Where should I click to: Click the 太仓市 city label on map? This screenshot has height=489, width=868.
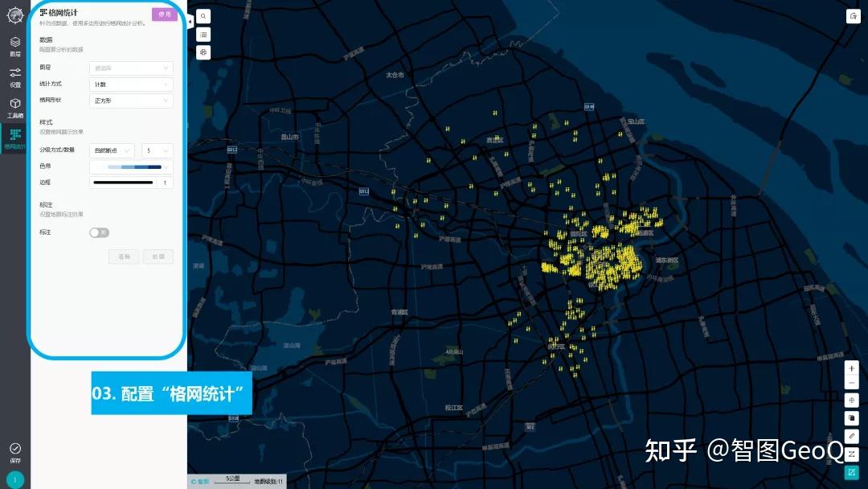point(395,75)
